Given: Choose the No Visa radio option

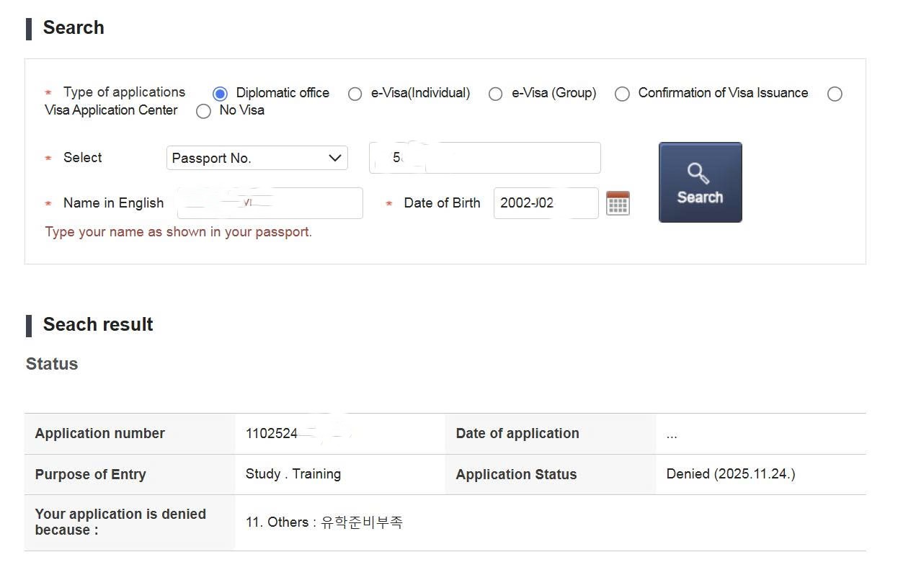Looking at the screenshot, I should tap(203, 111).
